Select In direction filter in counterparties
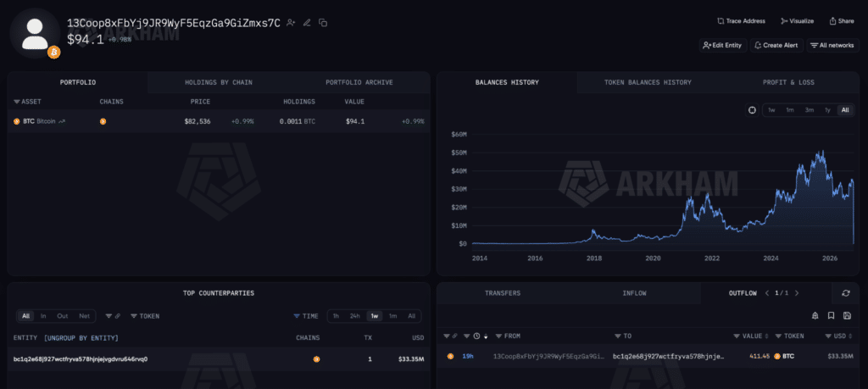This screenshot has width=868, height=389. 43,316
